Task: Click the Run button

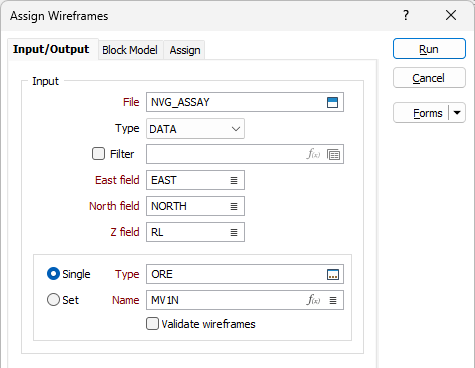Action: 429,49
